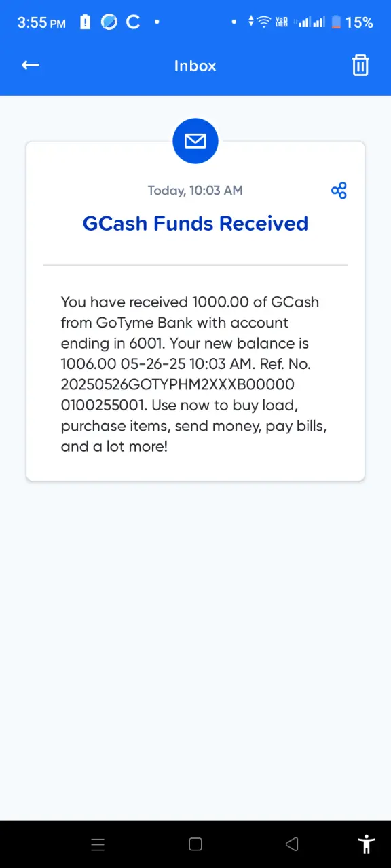Tap the round blue app notification icon
The height and width of the screenshot is (868, 391).
point(109,22)
